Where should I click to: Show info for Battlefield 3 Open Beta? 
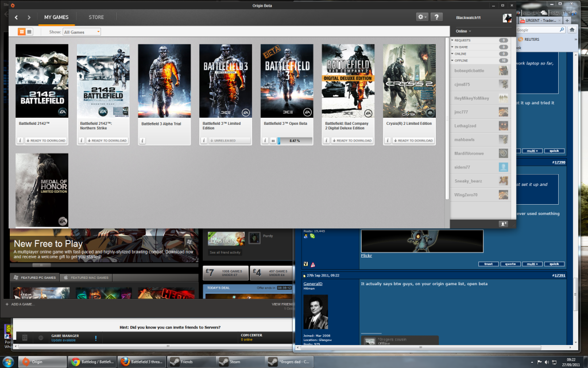pos(265,140)
